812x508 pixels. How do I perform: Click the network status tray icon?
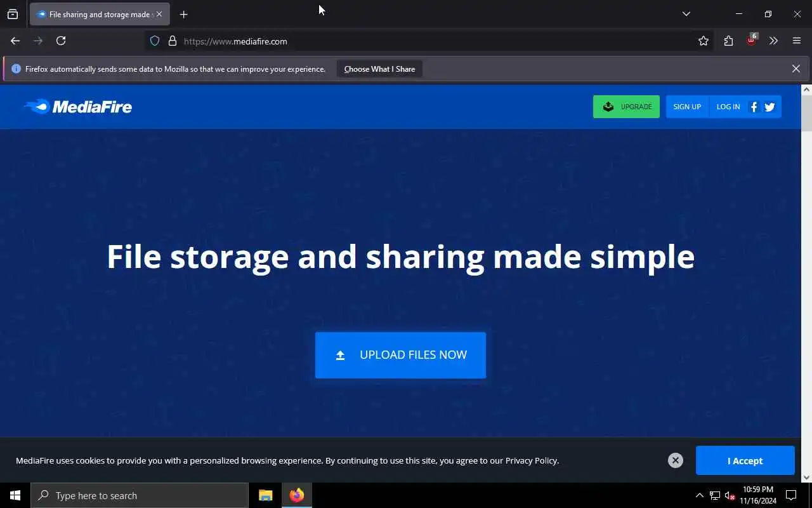pos(714,495)
